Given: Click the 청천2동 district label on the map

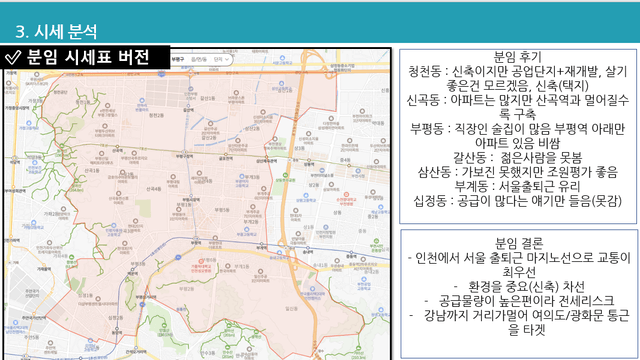Looking at the screenshot, I should [x=157, y=116].
